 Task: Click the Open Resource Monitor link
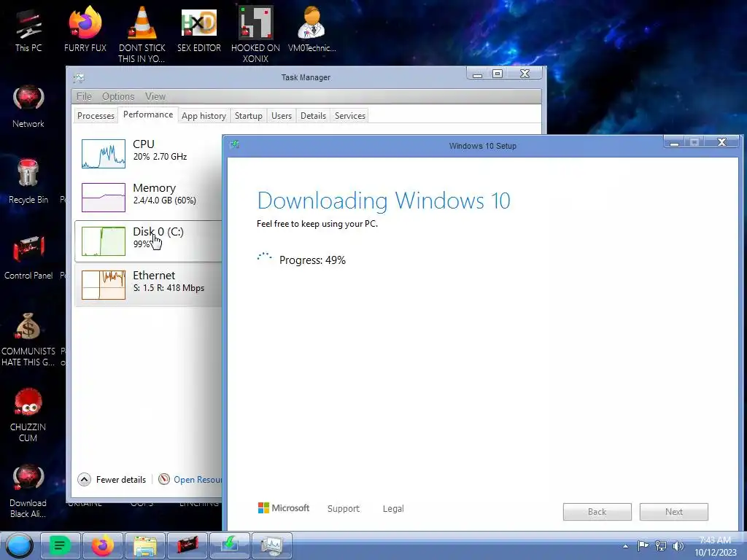tap(198, 480)
